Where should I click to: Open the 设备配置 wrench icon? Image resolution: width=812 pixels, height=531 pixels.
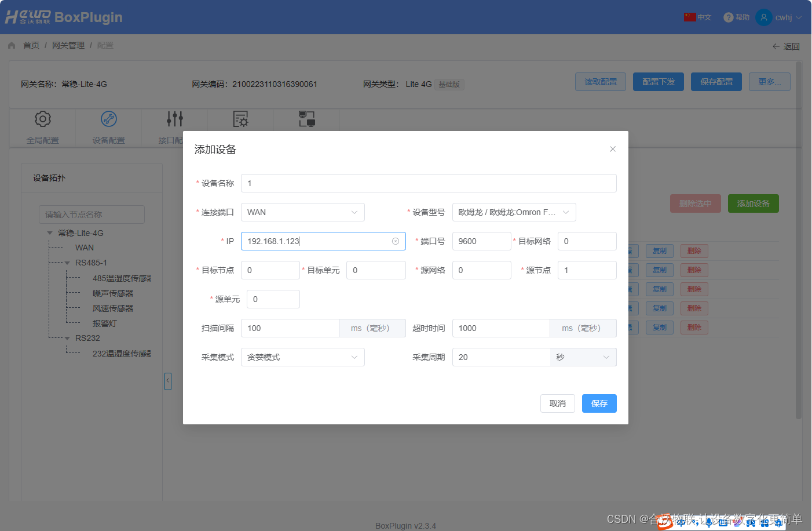(109, 119)
